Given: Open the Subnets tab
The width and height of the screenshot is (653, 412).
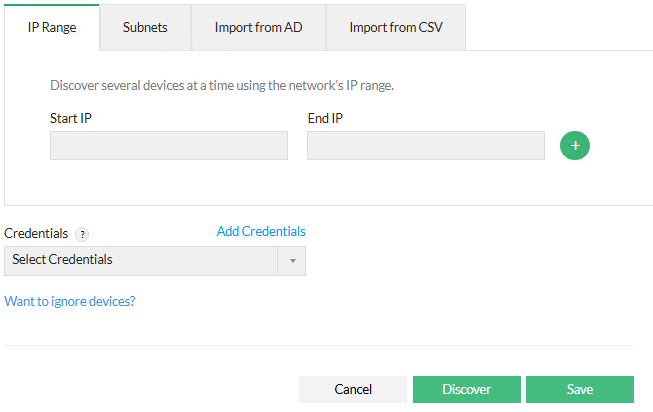Looking at the screenshot, I should pyautogui.click(x=145, y=28).
